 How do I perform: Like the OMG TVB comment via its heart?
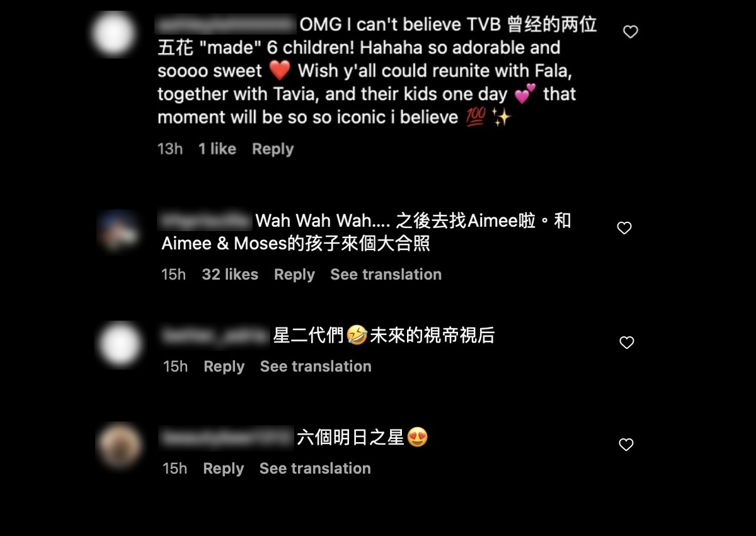[x=631, y=31]
